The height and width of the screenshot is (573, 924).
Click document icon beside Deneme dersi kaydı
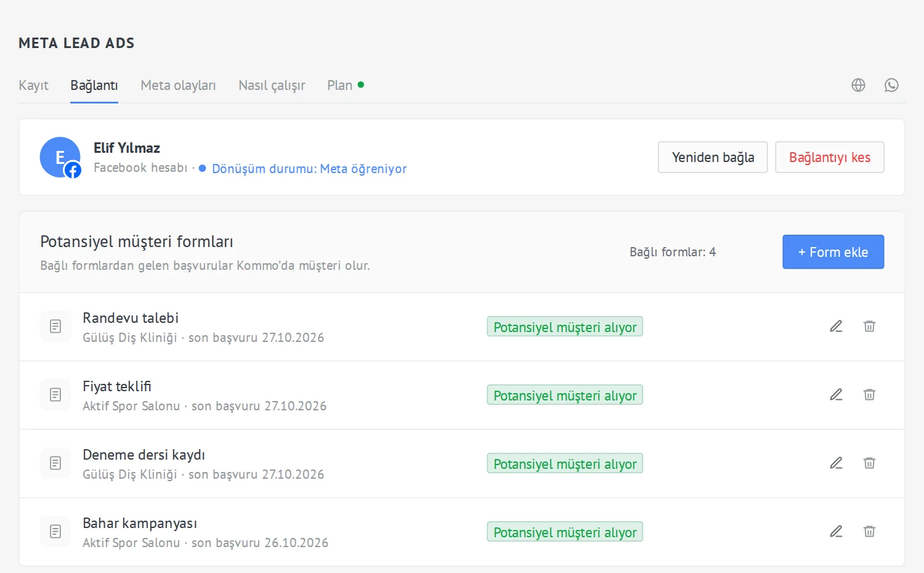pyautogui.click(x=55, y=463)
